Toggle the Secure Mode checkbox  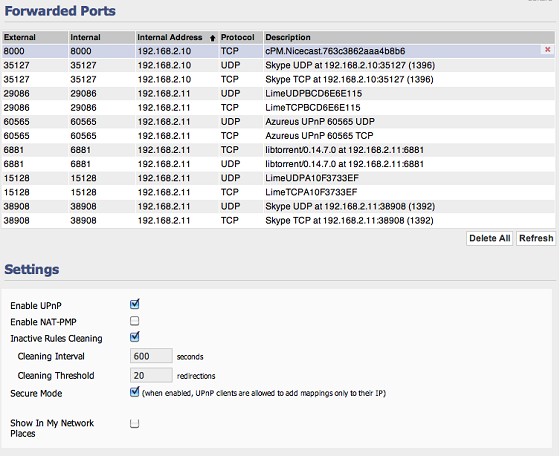(134, 392)
